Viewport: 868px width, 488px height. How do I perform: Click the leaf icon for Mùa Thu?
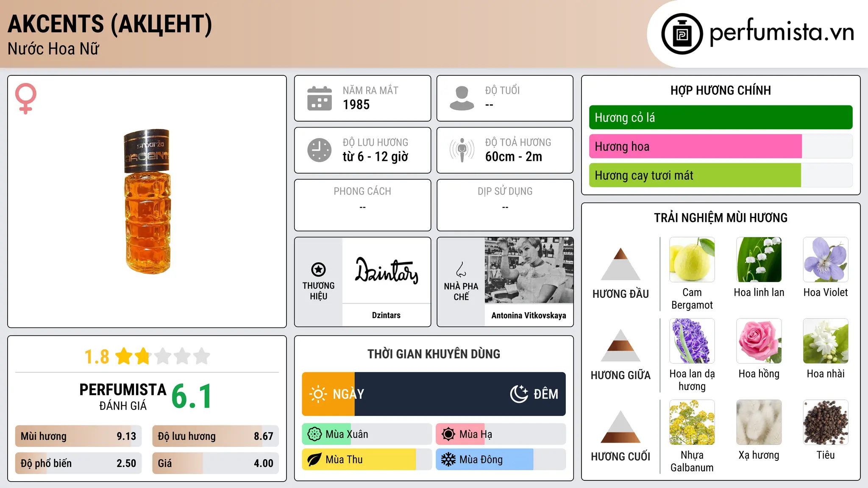pyautogui.click(x=314, y=460)
